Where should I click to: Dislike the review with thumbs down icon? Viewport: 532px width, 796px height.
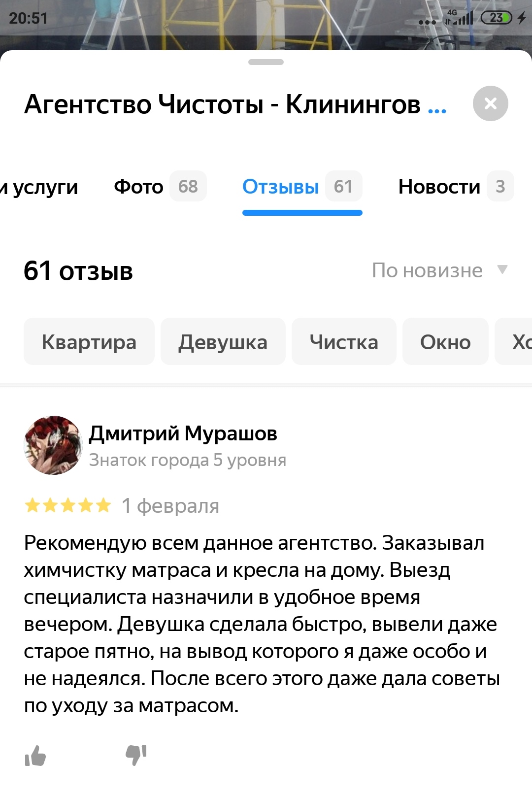(x=136, y=755)
